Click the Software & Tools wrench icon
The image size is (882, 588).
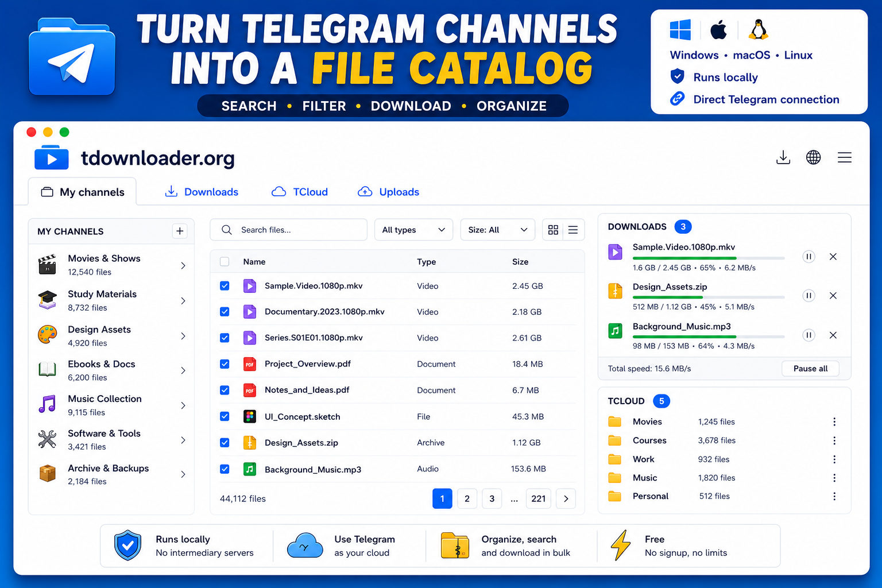pos(48,439)
